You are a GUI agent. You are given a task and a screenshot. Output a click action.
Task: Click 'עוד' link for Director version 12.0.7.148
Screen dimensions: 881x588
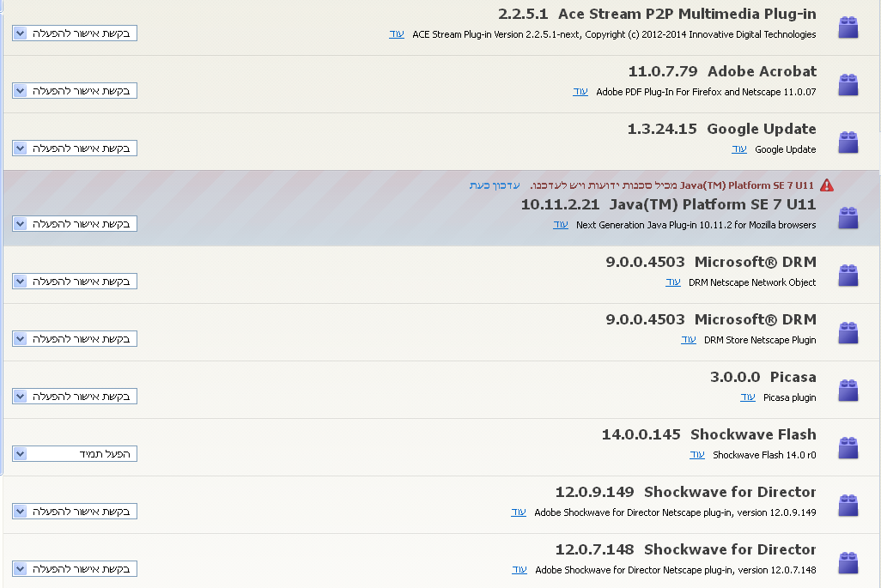click(x=519, y=569)
